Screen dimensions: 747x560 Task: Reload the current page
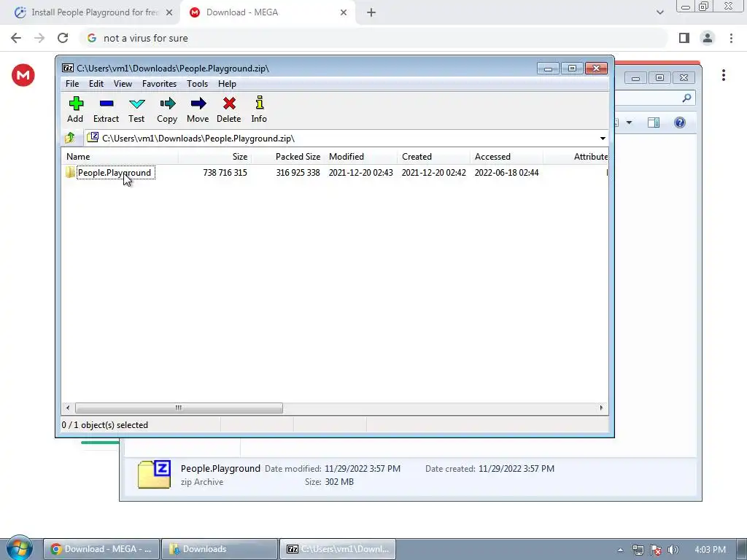(x=63, y=38)
